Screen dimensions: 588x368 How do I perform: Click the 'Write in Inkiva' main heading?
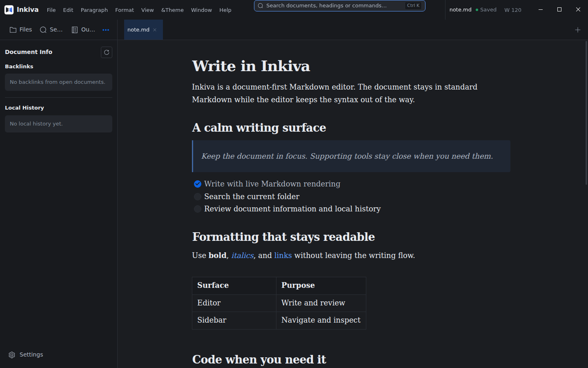point(251,66)
